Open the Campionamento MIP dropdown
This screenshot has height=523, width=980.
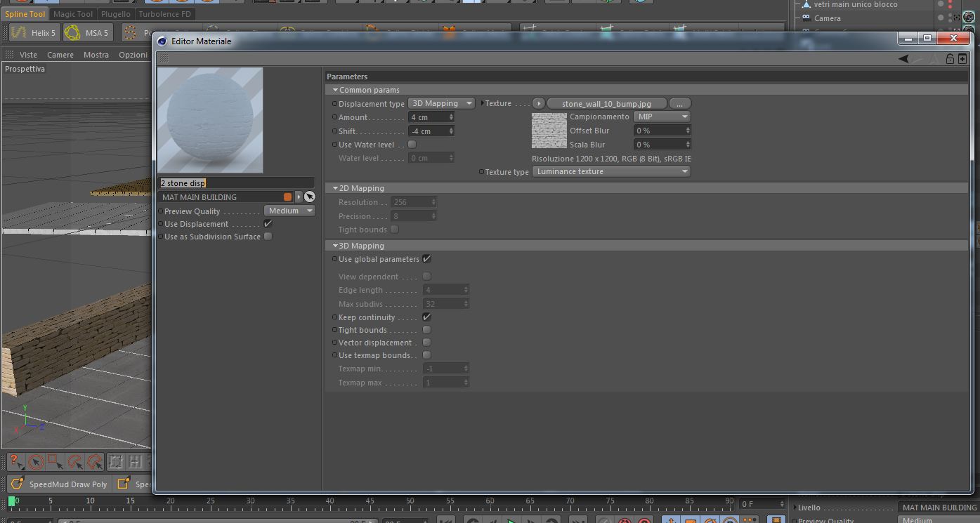[662, 117]
